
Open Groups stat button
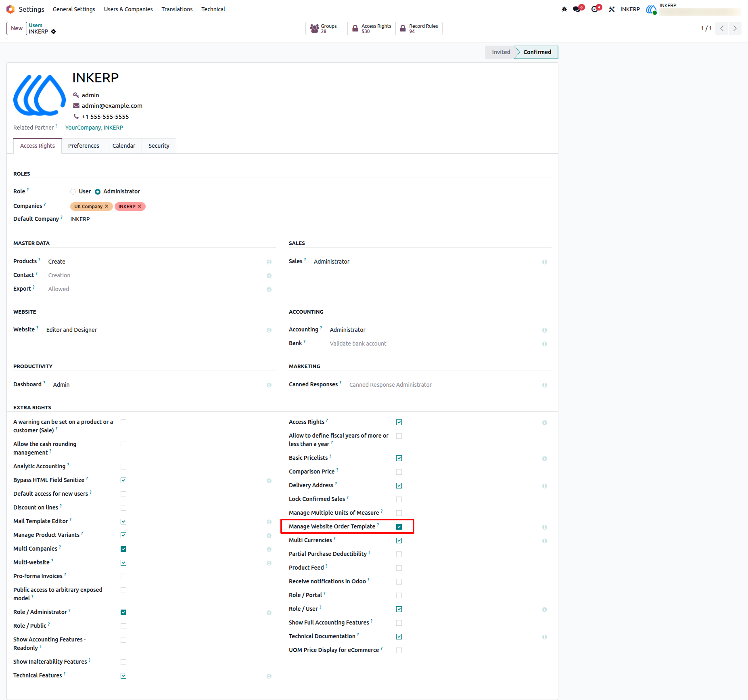326,28
